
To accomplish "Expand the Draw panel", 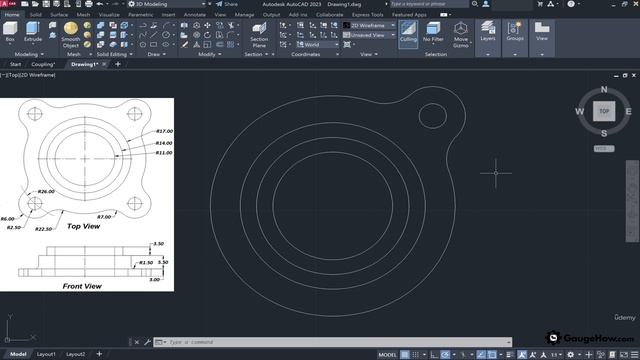I will pos(157,54).
